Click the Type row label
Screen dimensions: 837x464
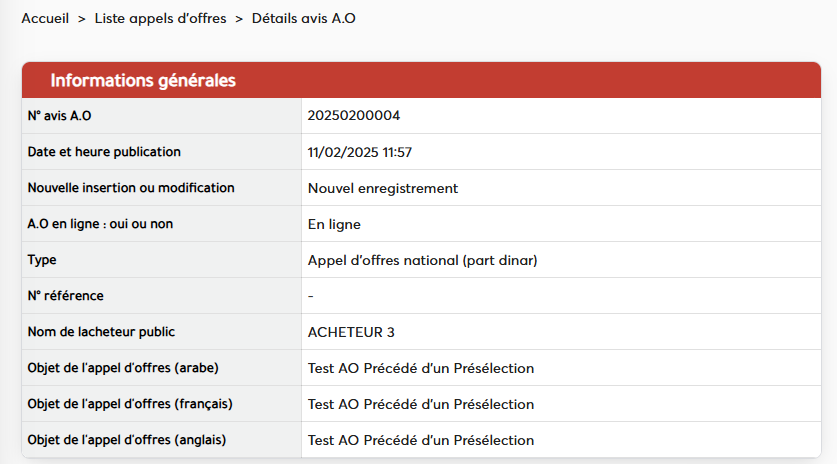pyautogui.click(x=42, y=260)
